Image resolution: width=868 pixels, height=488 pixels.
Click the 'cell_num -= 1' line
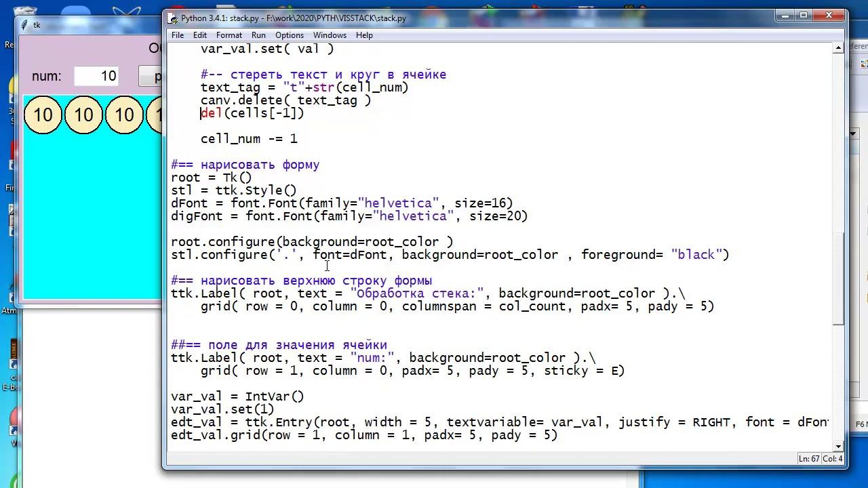click(249, 139)
